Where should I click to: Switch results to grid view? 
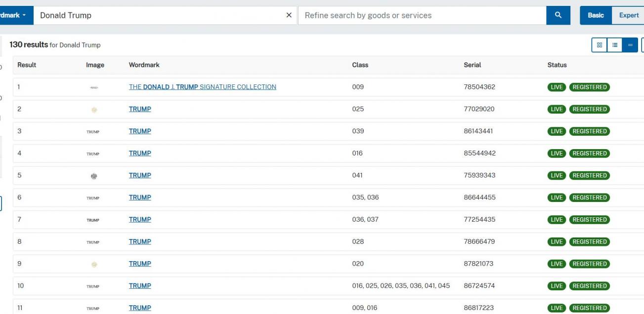tap(599, 45)
